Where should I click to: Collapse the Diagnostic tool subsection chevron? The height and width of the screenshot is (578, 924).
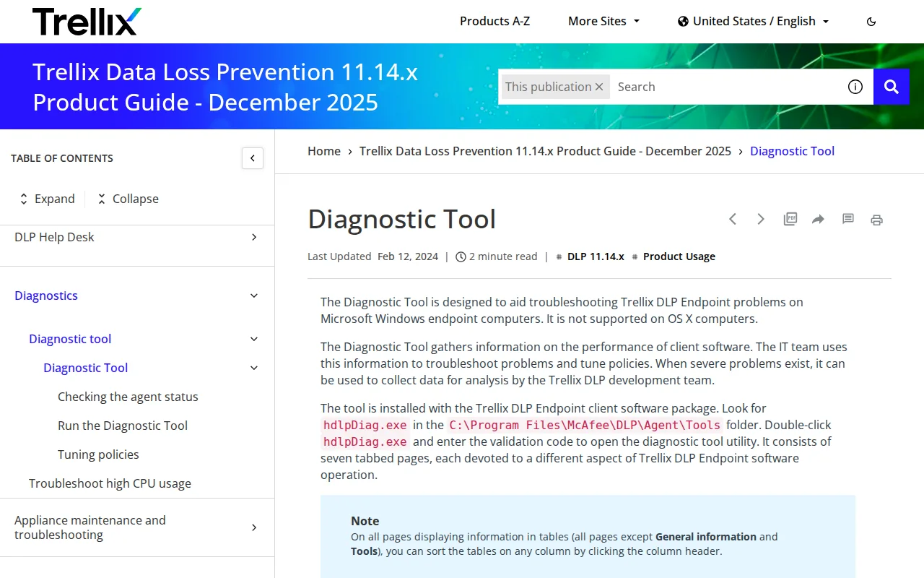pos(254,339)
